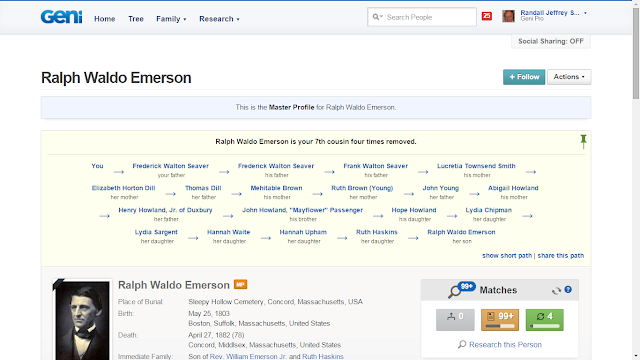This screenshot has height=360, width=640.
Task: Click the Follow button
Action: click(524, 77)
